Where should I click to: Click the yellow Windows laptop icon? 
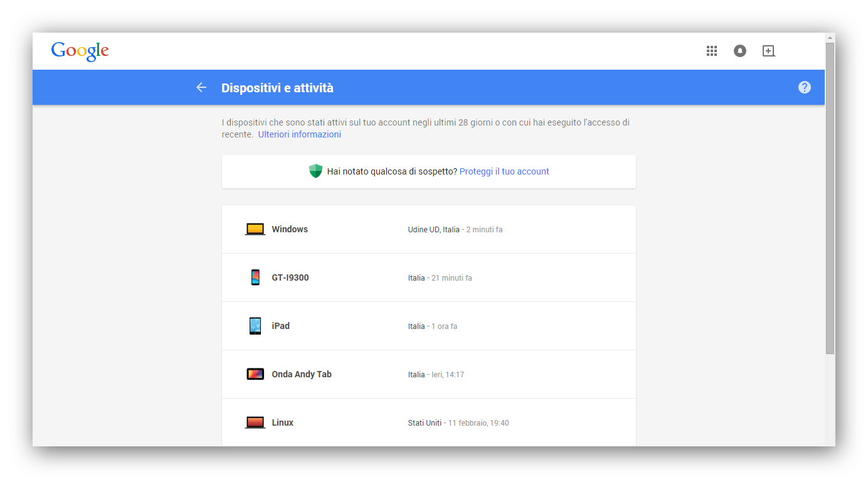[x=255, y=229]
